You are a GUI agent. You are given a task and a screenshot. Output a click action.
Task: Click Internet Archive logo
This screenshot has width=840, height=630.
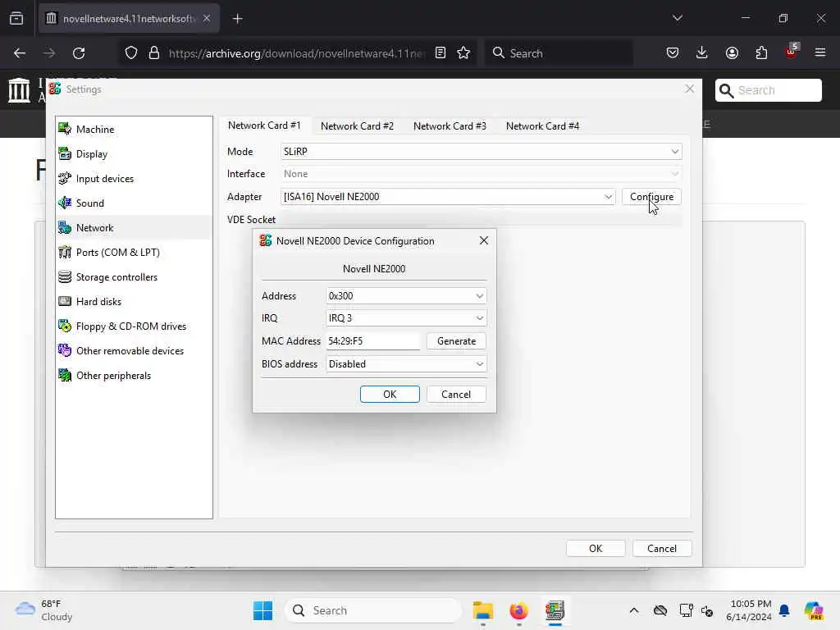click(20, 90)
